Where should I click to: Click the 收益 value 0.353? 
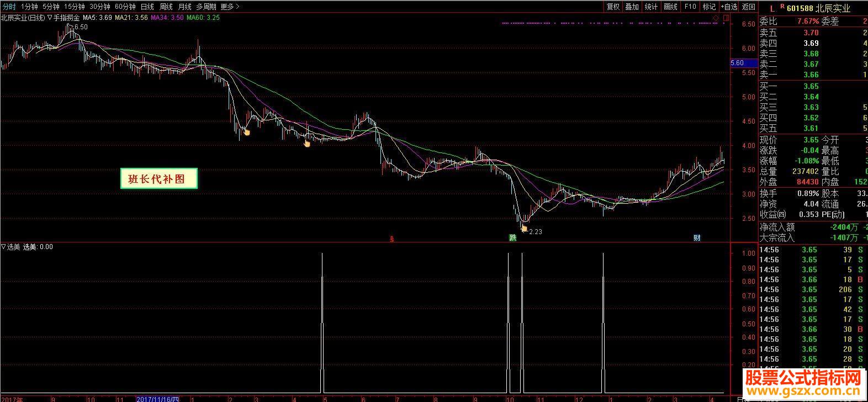pos(808,214)
